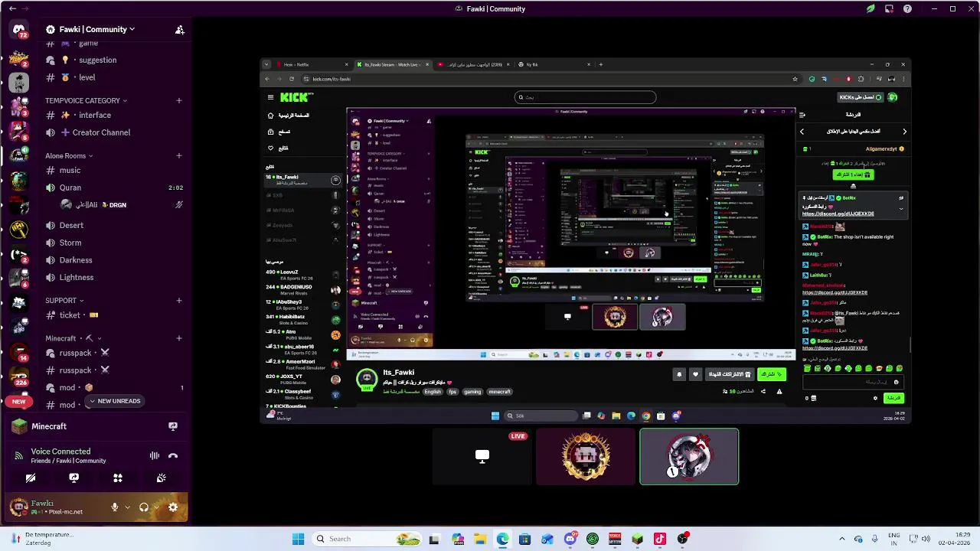Select the LIVE stream tile in voice call
Image resolution: width=980 pixels, height=551 pixels.
click(x=482, y=457)
